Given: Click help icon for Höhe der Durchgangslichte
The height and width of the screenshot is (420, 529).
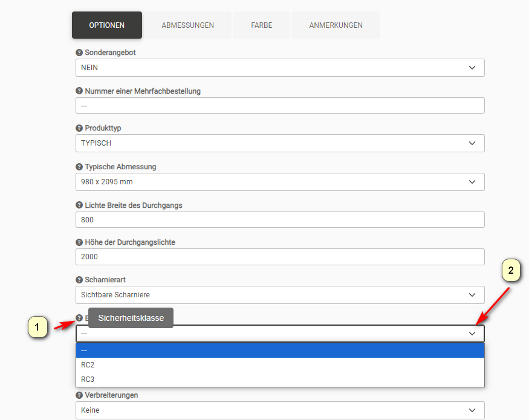Looking at the screenshot, I should tap(79, 242).
